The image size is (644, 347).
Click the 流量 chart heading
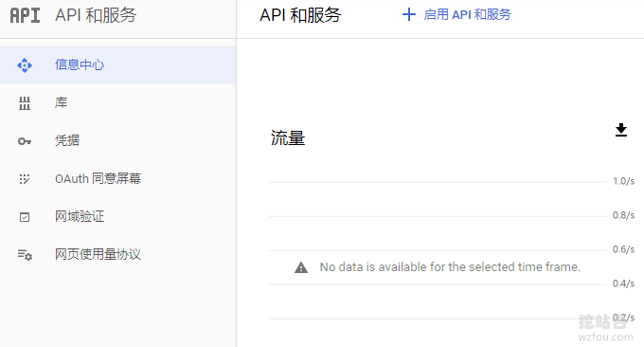click(x=288, y=138)
